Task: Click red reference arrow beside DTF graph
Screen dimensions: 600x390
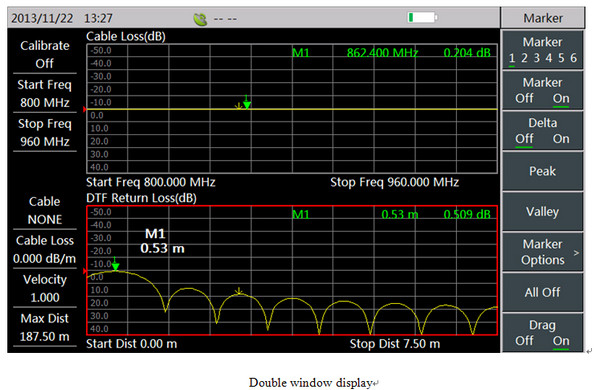Action: click(x=85, y=271)
